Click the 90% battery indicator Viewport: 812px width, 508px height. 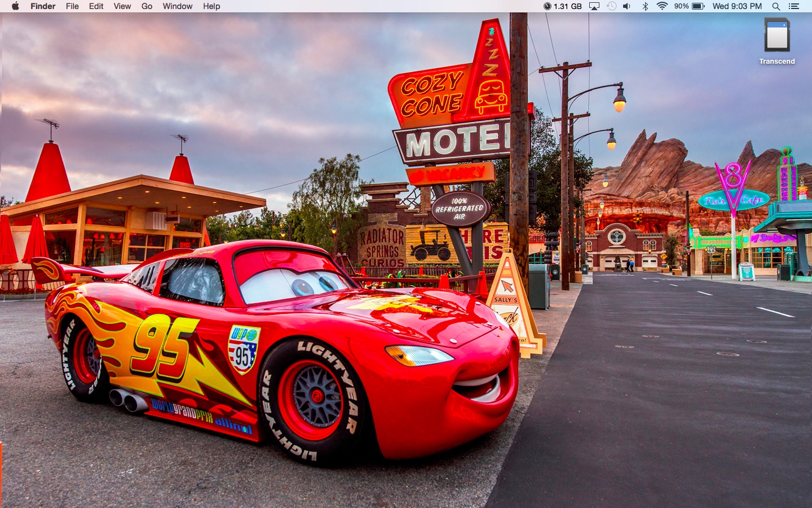click(690, 6)
